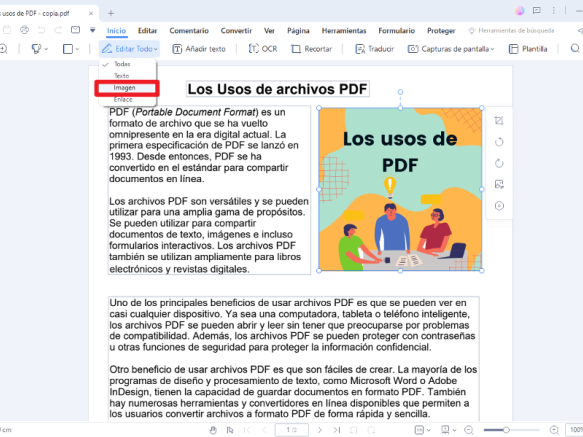Go to first page button
The height and width of the screenshot is (437, 583).
point(247,430)
